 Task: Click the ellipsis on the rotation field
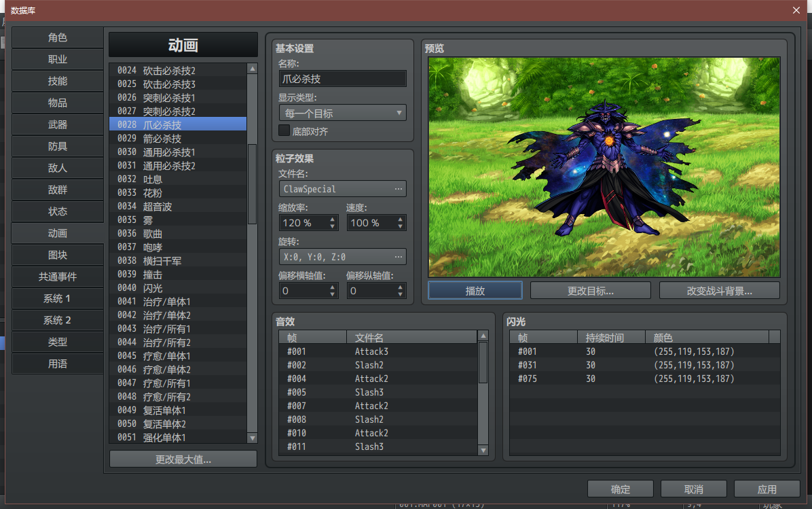pyautogui.click(x=399, y=257)
